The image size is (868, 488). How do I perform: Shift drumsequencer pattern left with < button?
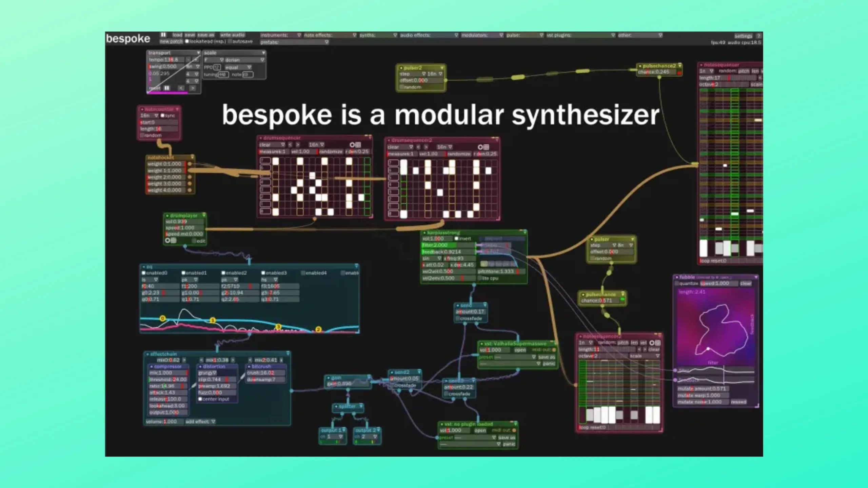[x=290, y=145]
